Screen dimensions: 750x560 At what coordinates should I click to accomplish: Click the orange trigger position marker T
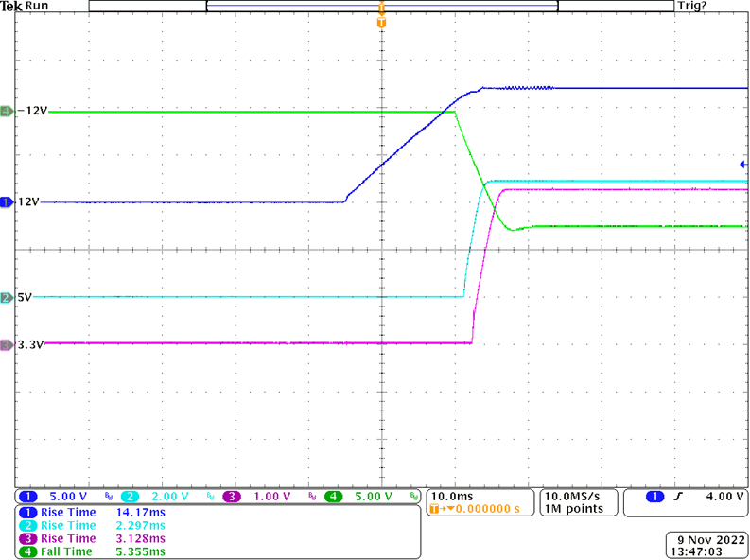(x=381, y=19)
